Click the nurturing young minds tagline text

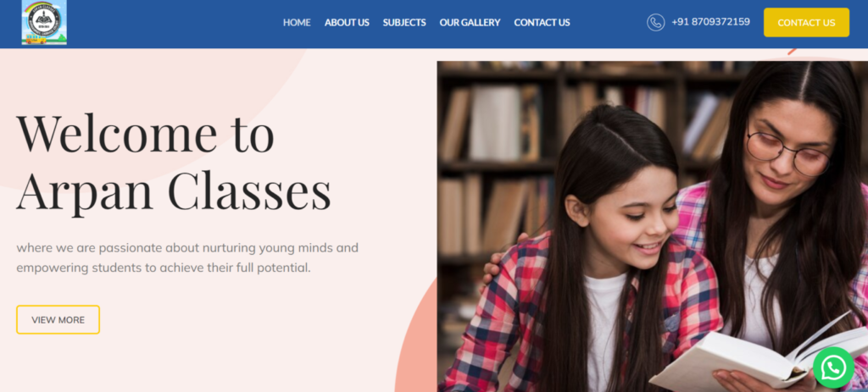coord(187,257)
